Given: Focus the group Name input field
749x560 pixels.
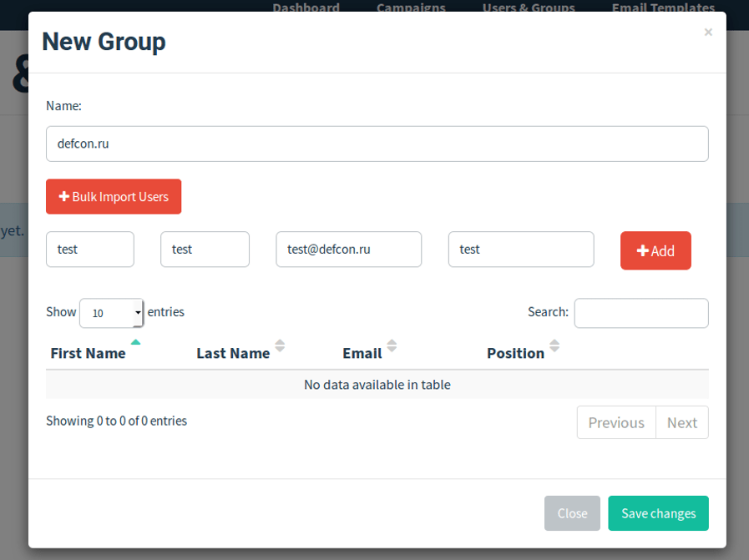Looking at the screenshot, I should click(x=377, y=144).
